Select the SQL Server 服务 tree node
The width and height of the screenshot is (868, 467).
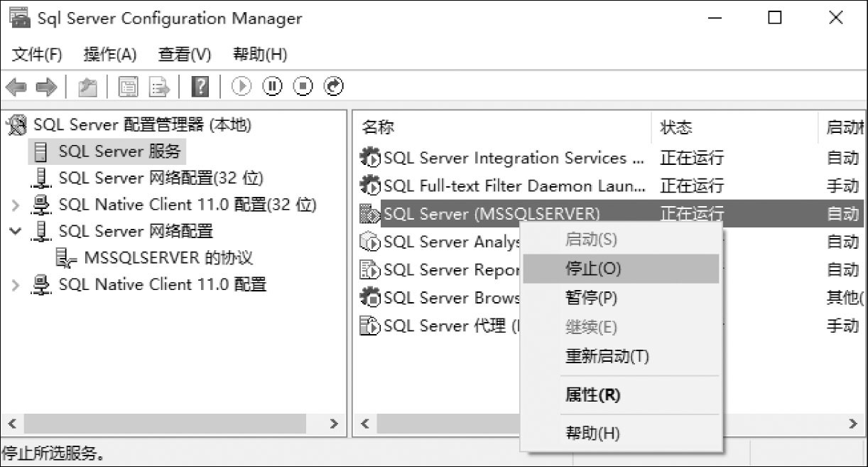coord(120,151)
